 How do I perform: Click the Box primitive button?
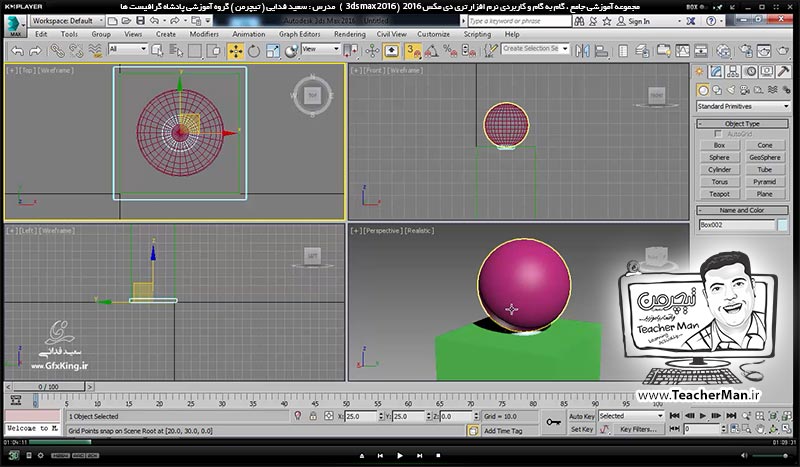click(x=719, y=145)
